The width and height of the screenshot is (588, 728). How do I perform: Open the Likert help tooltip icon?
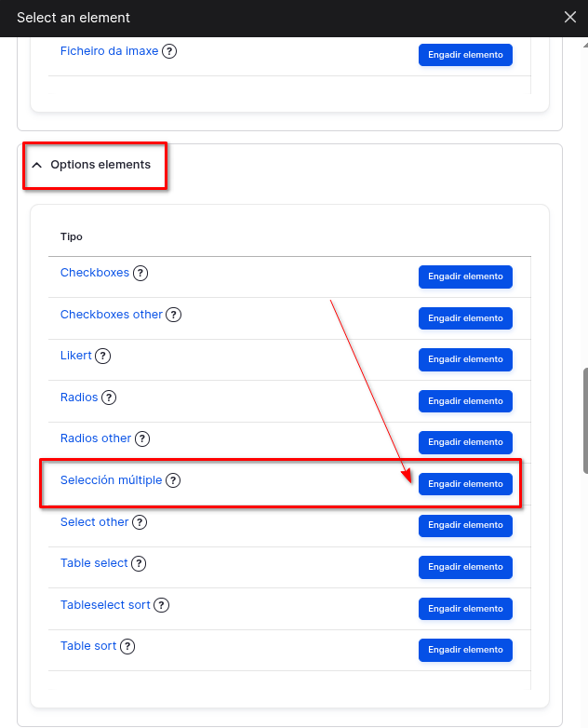tap(103, 356)
